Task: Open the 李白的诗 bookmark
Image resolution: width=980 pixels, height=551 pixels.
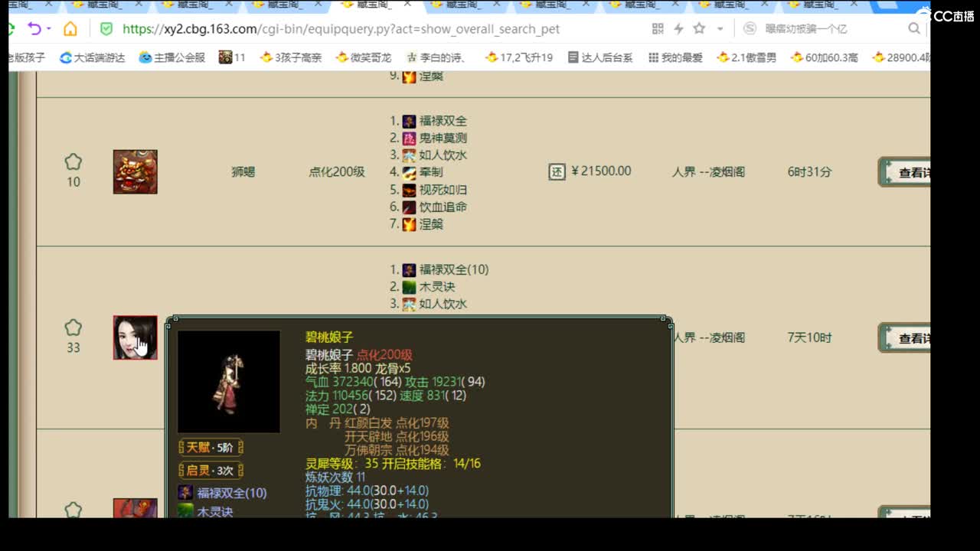Action: (435, 57)
